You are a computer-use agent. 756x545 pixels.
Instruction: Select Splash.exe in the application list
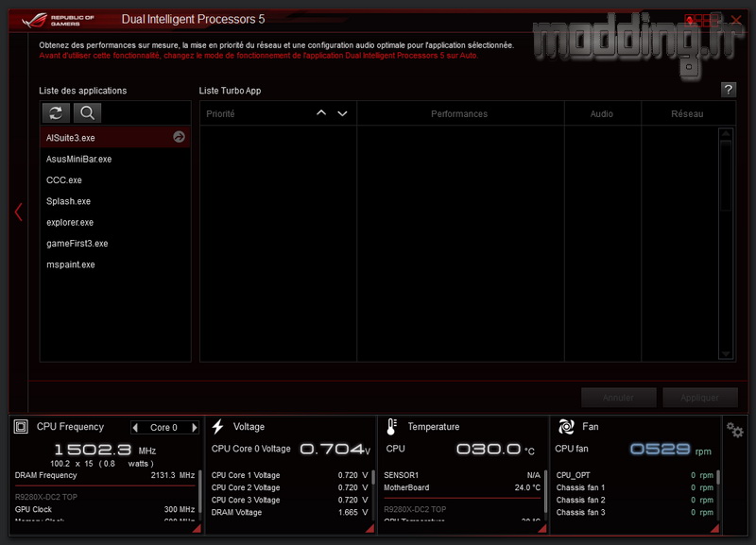tap(115, 201)
